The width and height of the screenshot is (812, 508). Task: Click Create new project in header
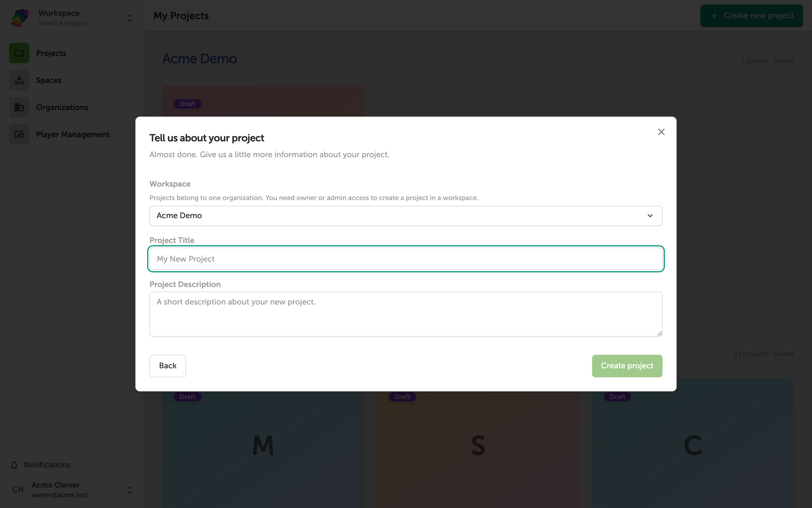[x=751, y=16]
